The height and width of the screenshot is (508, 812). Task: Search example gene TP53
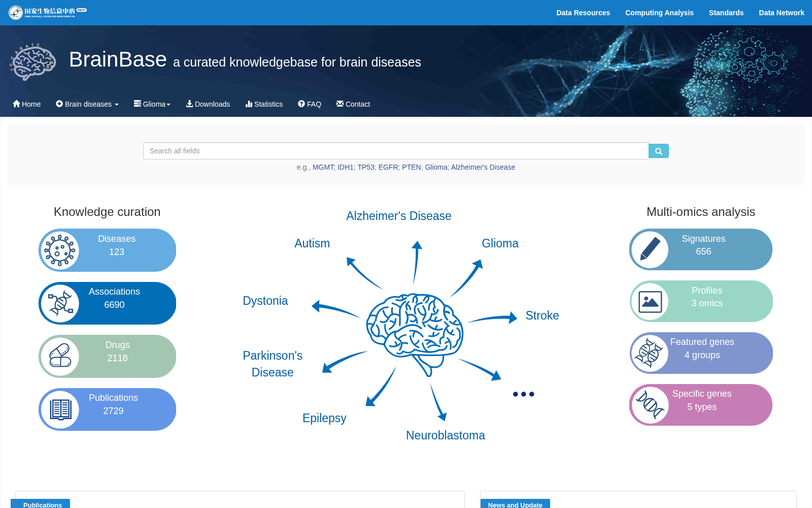point(365,167)
